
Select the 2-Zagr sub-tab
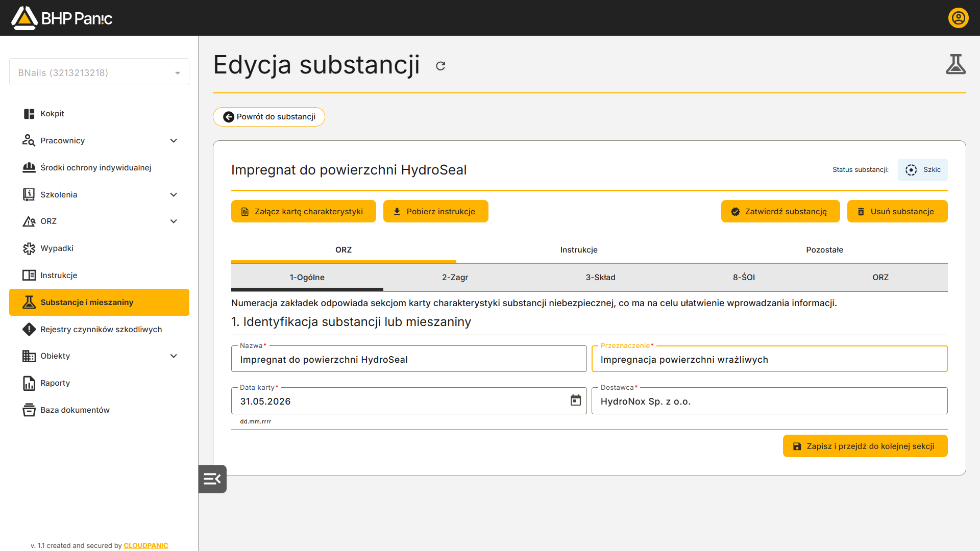click(x=455, y=278)
